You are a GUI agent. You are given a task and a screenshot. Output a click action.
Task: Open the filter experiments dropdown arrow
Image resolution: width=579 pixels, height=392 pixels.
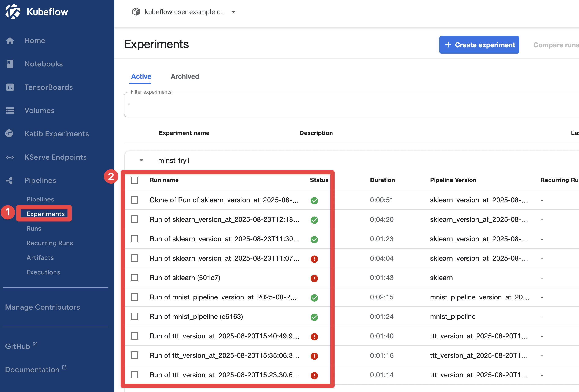(x=129, y=105)
